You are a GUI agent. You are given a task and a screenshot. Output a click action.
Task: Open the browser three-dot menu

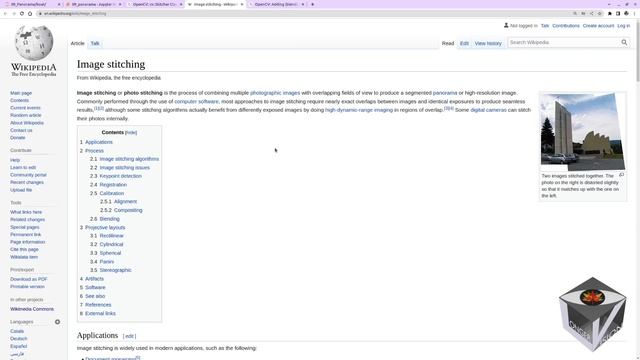(x=635, y=13)
